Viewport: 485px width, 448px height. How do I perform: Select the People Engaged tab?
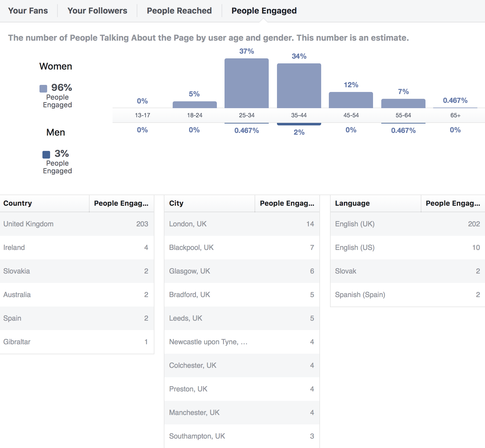point(264,11)
